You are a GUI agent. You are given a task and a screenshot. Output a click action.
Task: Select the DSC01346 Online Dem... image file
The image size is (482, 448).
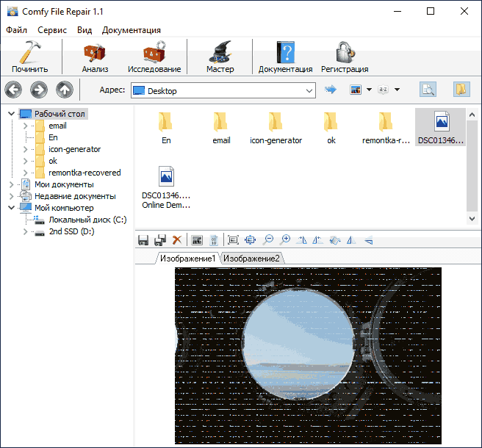[x=166, y=187]
